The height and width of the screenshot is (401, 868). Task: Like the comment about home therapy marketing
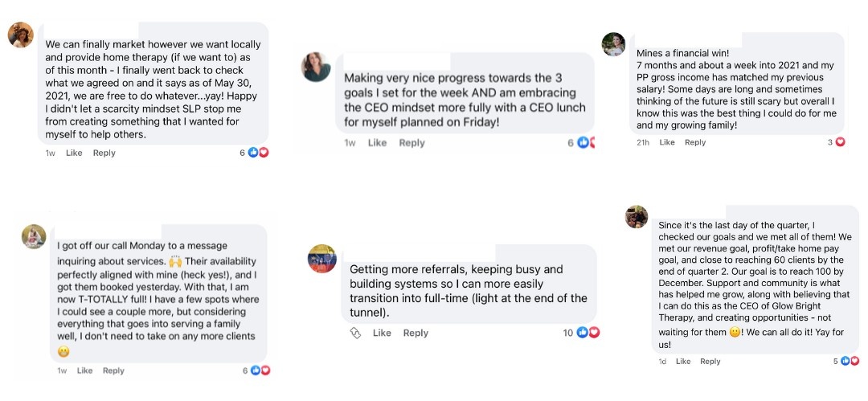[74, 153]
